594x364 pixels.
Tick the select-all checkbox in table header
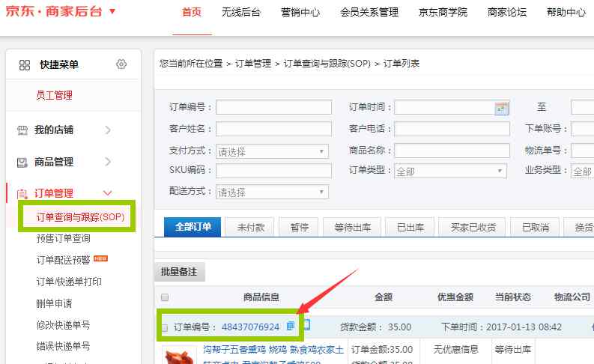[x=165, y=297]
